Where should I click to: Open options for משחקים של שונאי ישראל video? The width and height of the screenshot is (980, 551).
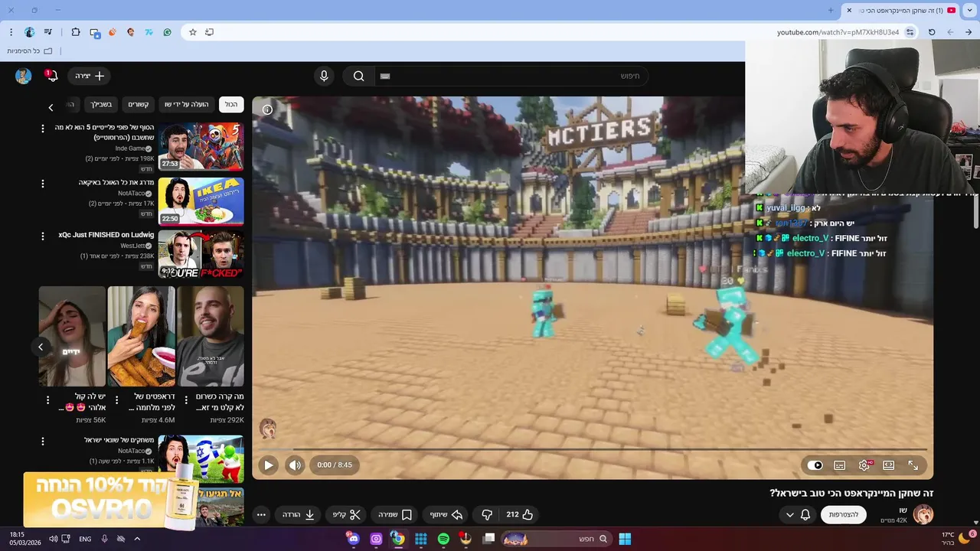tap(43, 442)
